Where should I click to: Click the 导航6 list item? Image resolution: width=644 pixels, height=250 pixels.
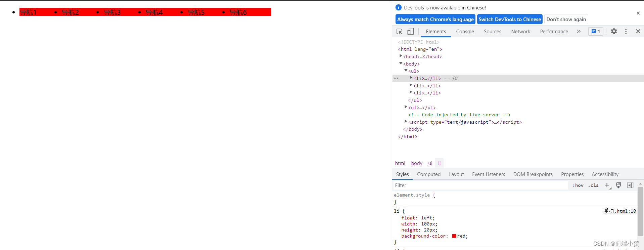(250, 12)
